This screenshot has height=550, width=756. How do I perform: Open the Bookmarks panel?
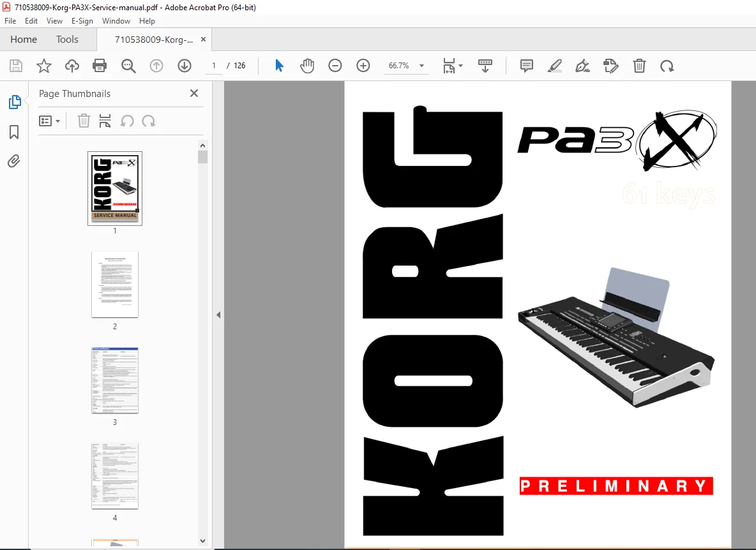(x=15, y=132)
